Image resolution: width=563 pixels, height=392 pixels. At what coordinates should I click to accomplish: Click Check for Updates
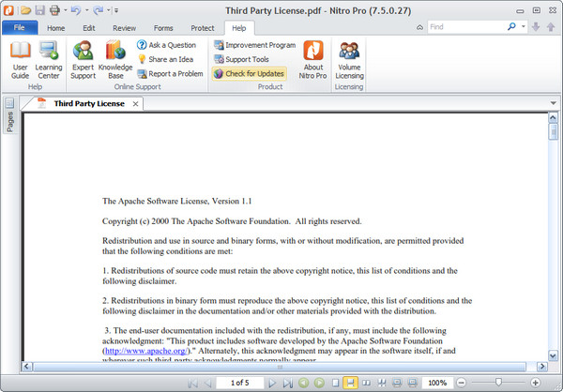pos(249,73)
